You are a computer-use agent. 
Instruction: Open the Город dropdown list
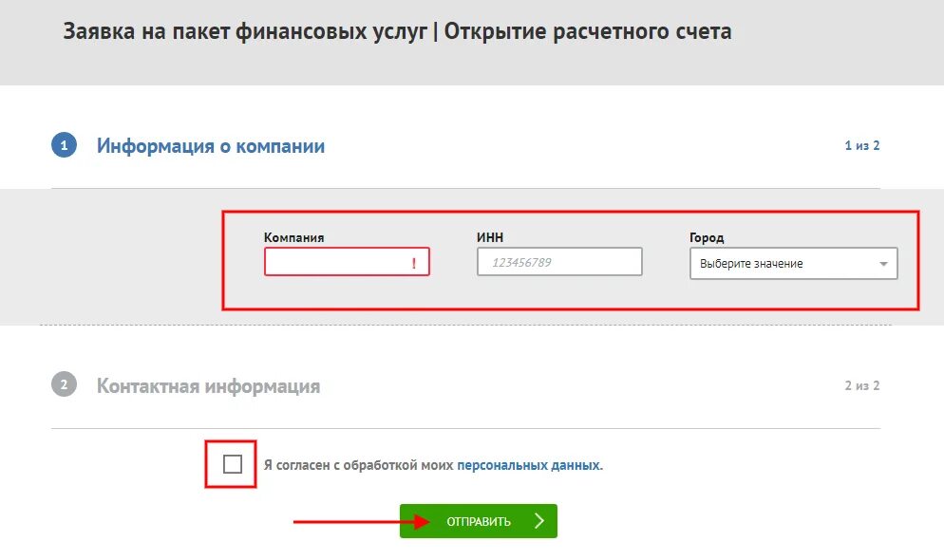(794, 264)
